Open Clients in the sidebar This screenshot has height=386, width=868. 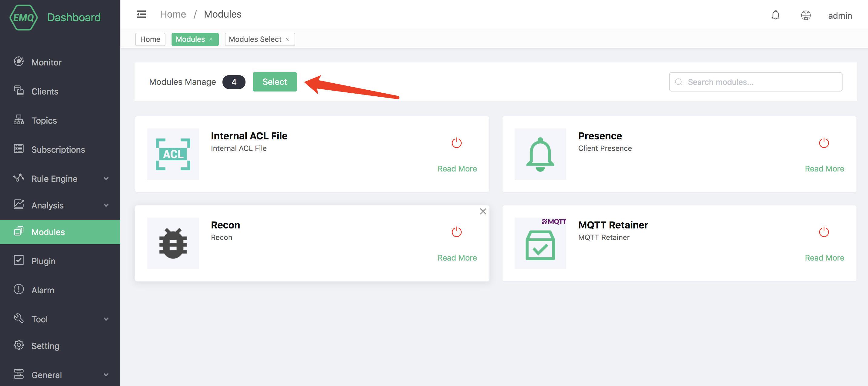click(x=60, y=91)
